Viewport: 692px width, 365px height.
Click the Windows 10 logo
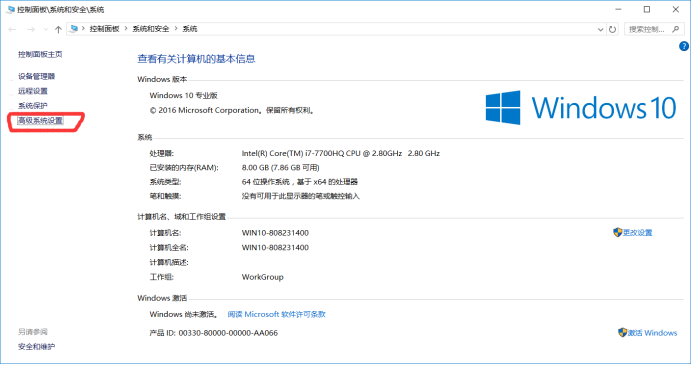coord(581,108)
